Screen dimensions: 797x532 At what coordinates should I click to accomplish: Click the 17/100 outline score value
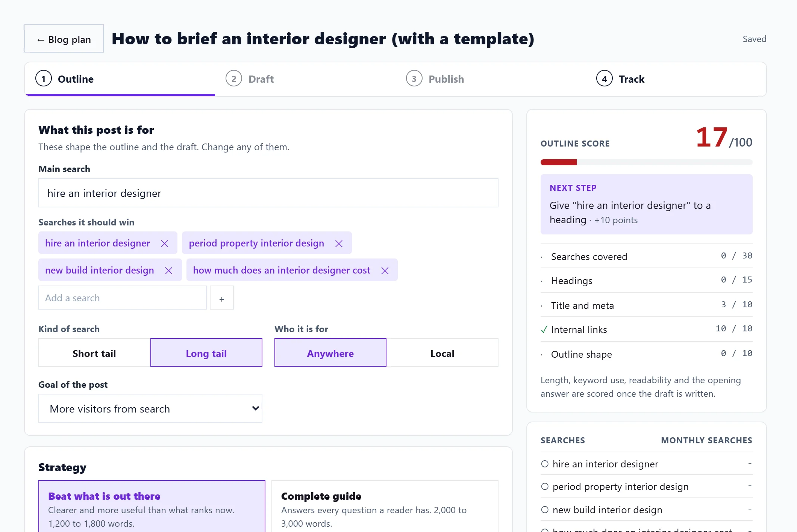pos(724,138)
